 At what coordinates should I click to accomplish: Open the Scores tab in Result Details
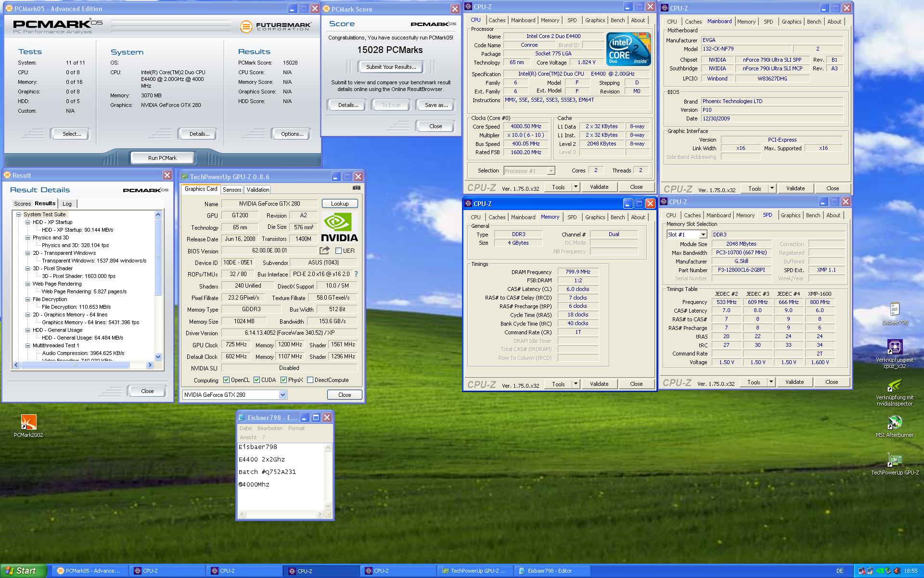click(x=22, y=204)
